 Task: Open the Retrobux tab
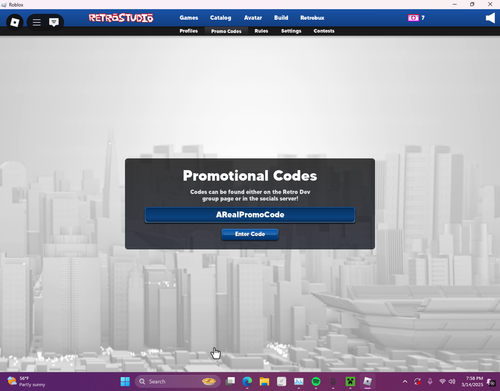pos(312,18)
